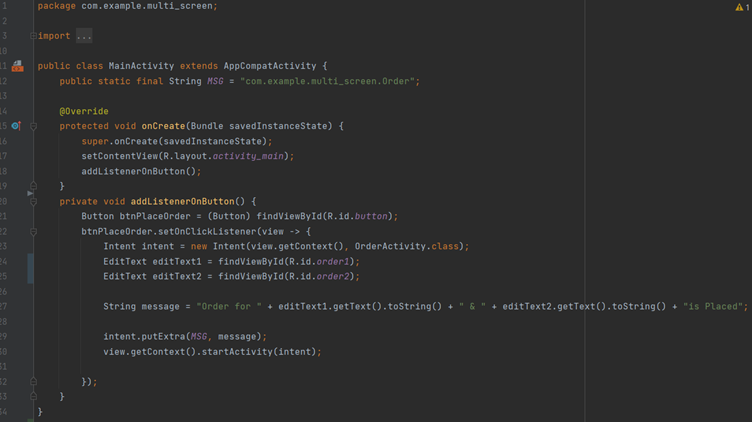Click the blue change marker beside the editText lines
The width and height of the screenshot is (752, 422).
(x=30, y=269)
